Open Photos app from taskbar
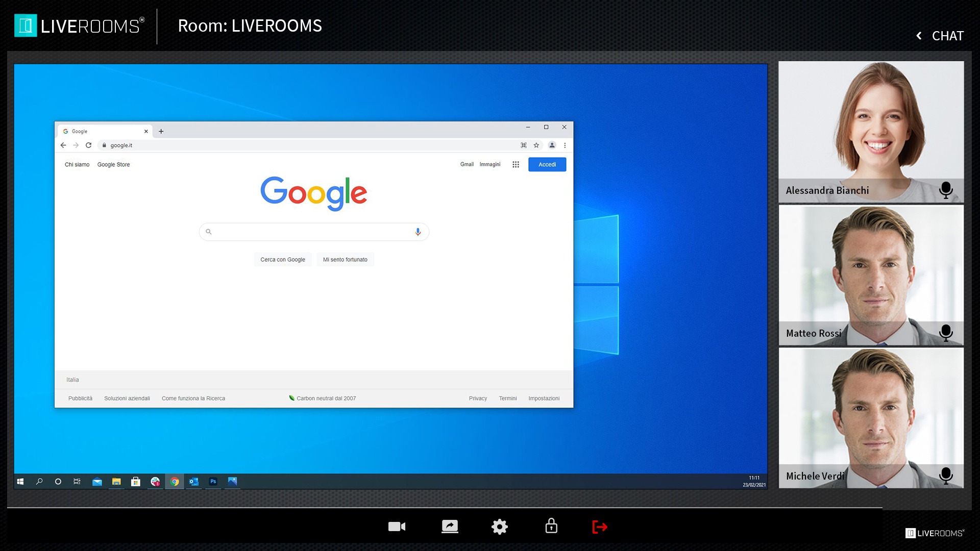Viewport: 980px width, 551px height. click(x=233, y=482)
